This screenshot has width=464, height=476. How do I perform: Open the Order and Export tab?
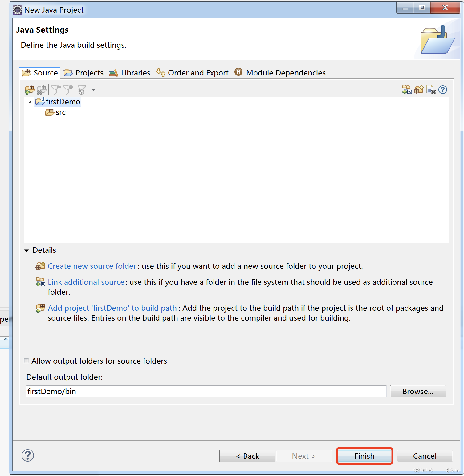point(192,73)
